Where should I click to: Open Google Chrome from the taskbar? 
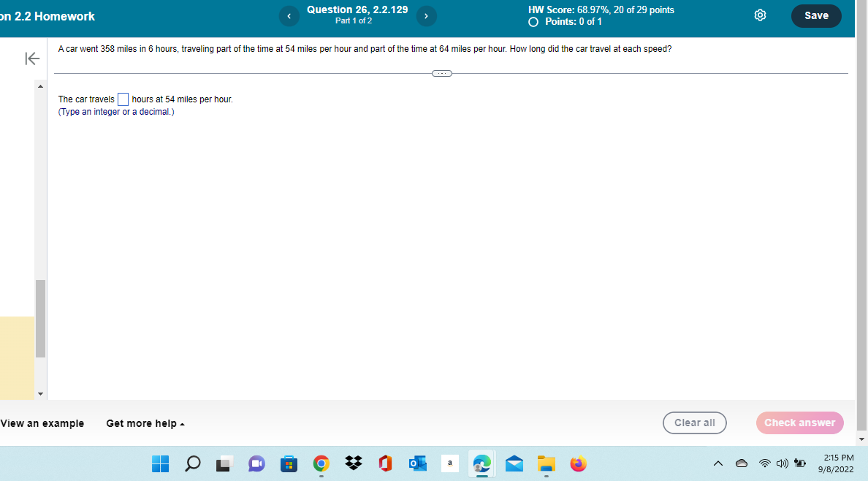[x=321, y=463]
